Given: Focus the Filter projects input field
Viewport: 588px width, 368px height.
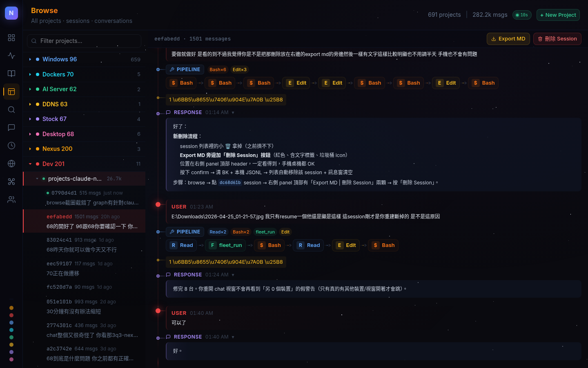Looking at the screenshot, I should (84, 41).
